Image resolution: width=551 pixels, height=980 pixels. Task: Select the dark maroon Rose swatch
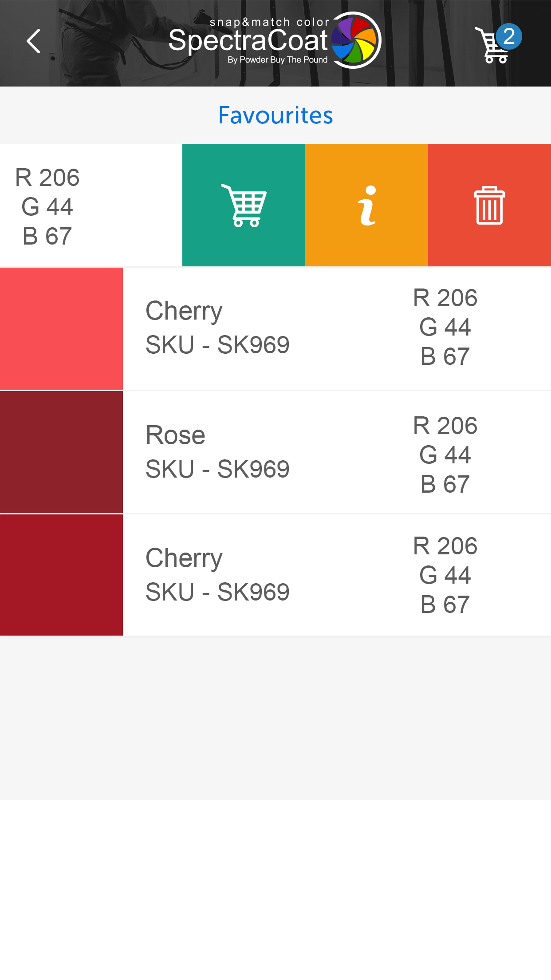(x=61, y=452)
